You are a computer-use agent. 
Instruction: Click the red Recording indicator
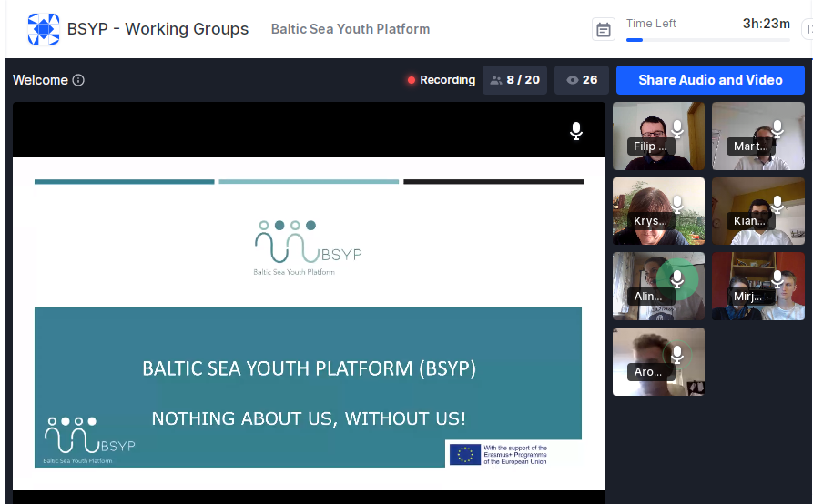[442, 80]
